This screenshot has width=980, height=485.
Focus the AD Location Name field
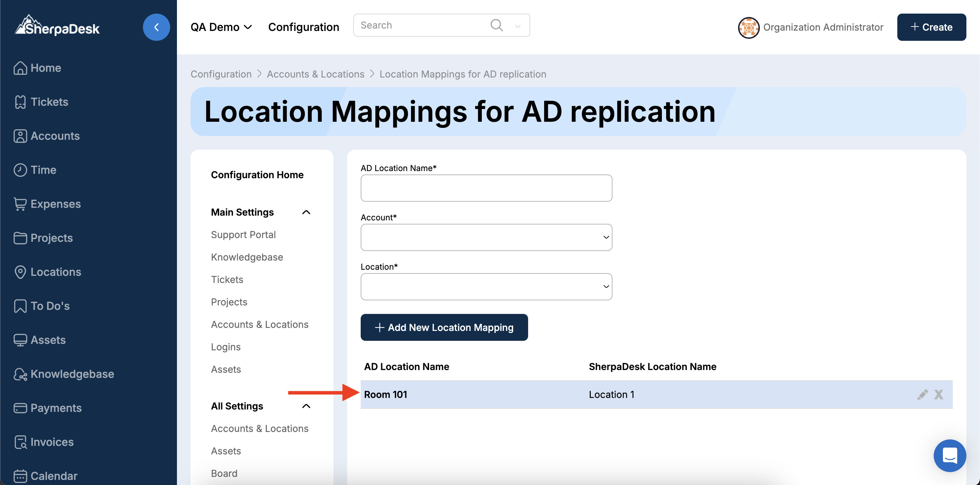pyautogui.click(x=486, y=188)
